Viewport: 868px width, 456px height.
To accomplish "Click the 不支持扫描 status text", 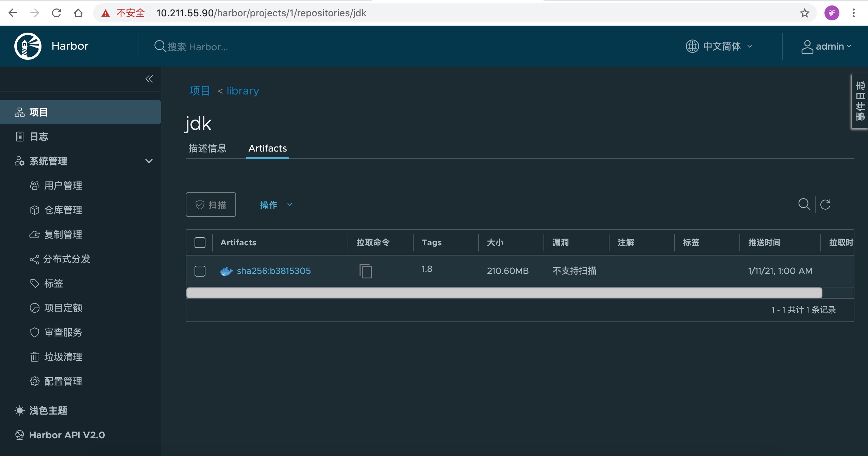I will (x=574, y=271).
